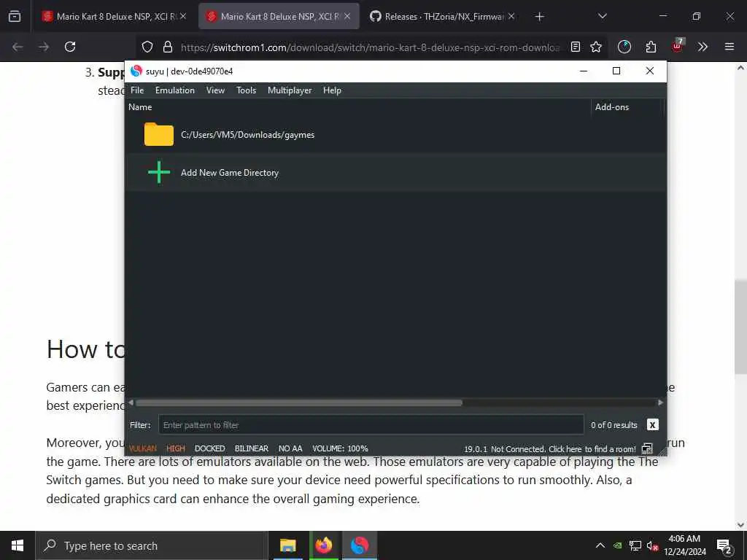Open the Firefox Extensions puzzle icon
The height and width of the screenshot is (560, 747).
(x=651, y=47)
